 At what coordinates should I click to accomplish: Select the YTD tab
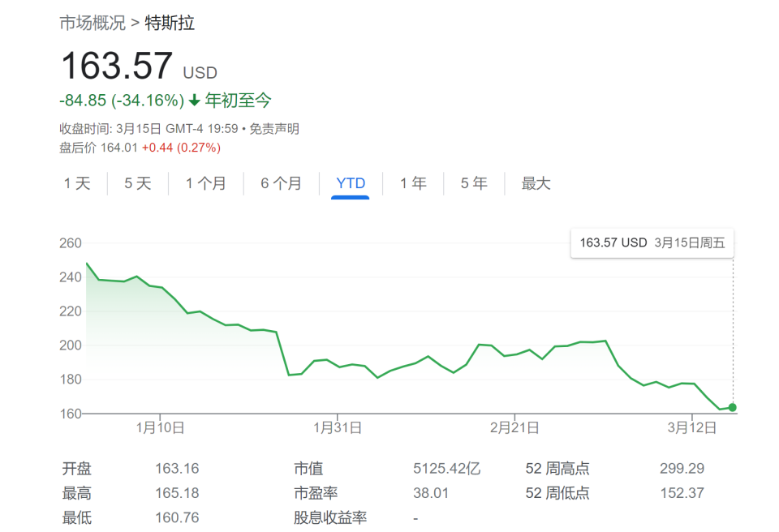[351, 183]
